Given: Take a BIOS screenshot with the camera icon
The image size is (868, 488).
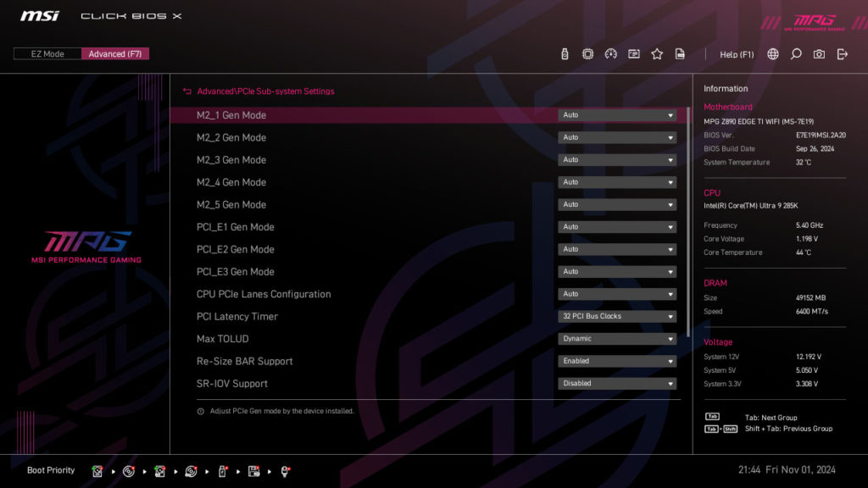Looking at the screenshot, I should (x=819, y=53).
